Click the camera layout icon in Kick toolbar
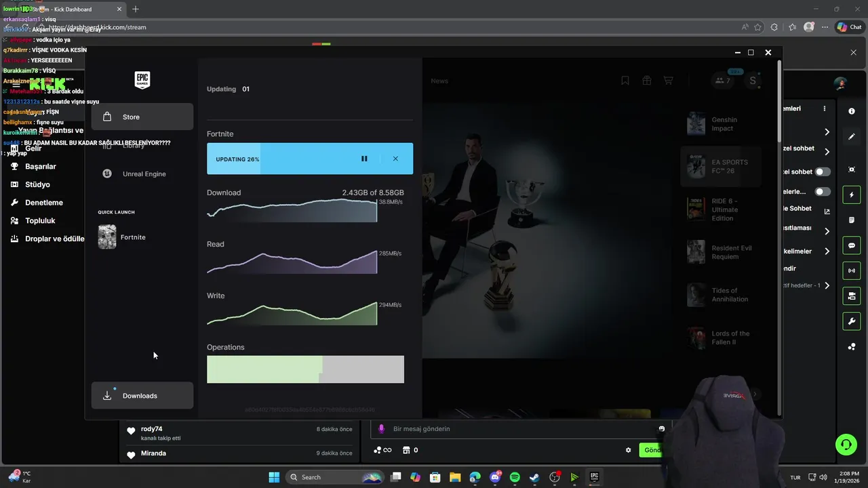This screenshot has width=868, height=488. pyautogui.click(x=852, y=296)
